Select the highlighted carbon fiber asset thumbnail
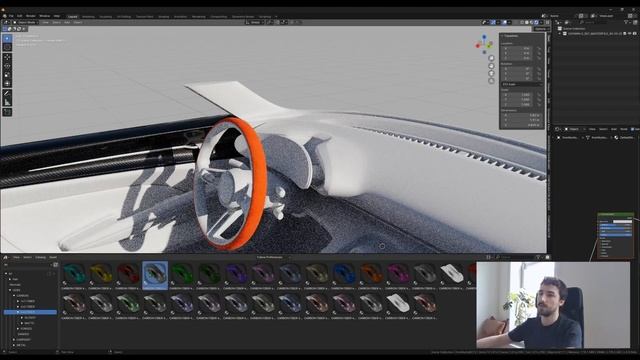 pyautogui.click(x=155, y=276)
